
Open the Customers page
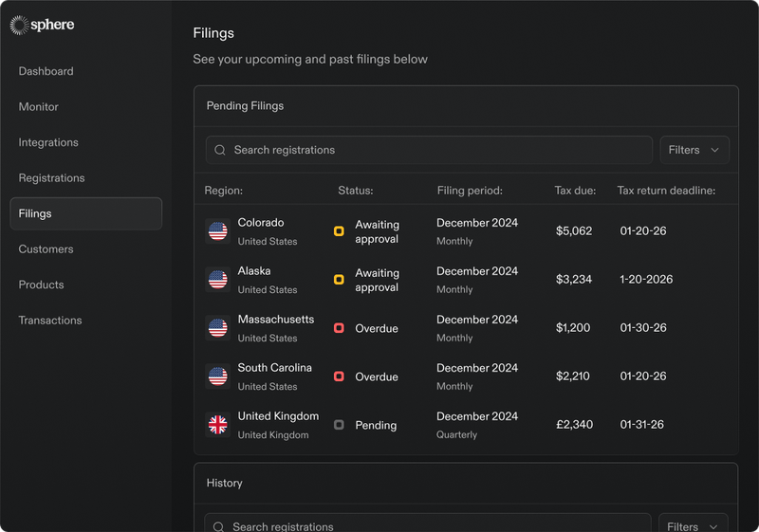pyautogui.click(x=46, y=249)
